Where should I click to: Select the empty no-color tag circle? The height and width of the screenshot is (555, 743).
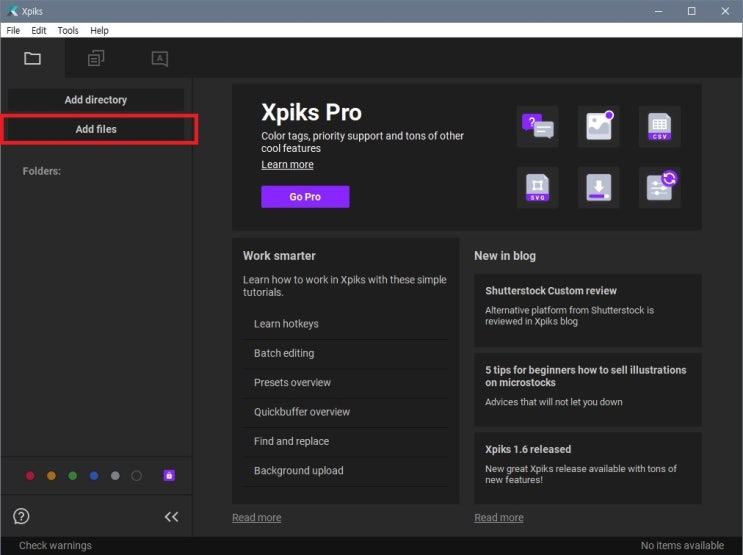point(136,475)
